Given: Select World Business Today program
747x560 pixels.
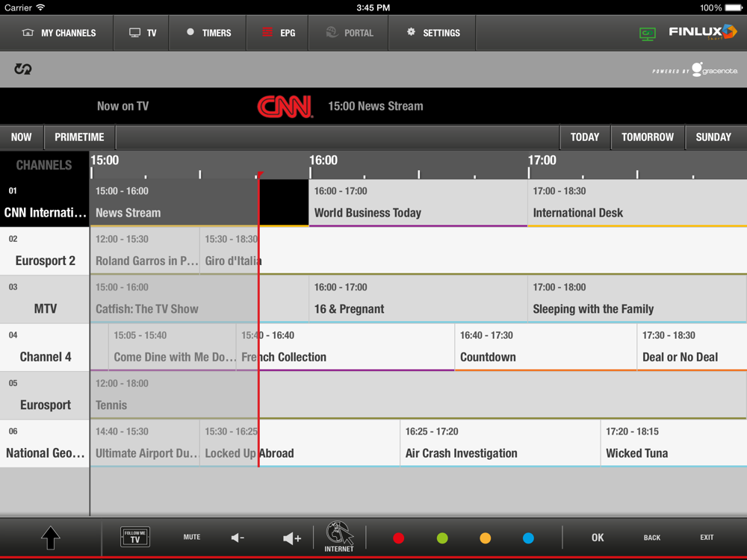Looking at the screenshot, I should coord(418,203).
